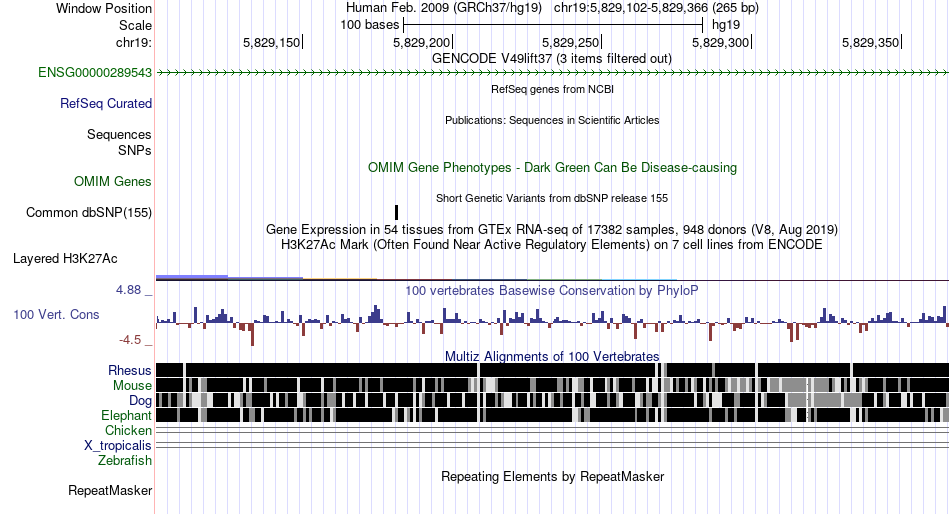Select the X_tropicalis alignment row label
This screenshot has height=514, width=950.
pos(118,446)
